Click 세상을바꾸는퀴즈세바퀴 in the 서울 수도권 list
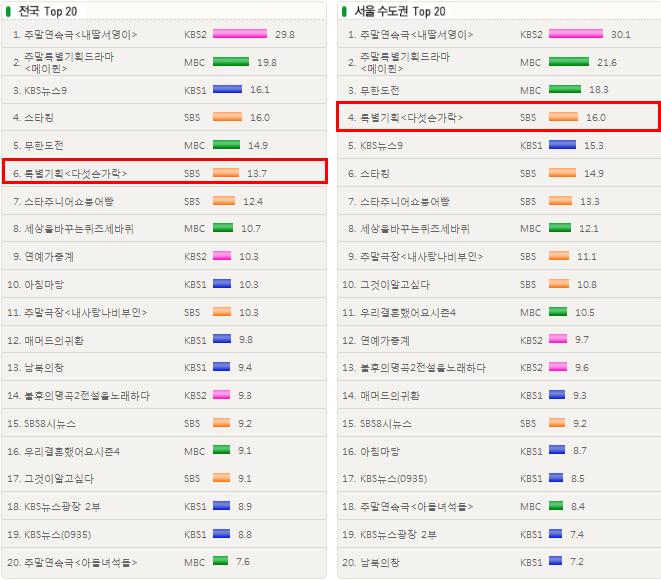 tap(415, 228)
